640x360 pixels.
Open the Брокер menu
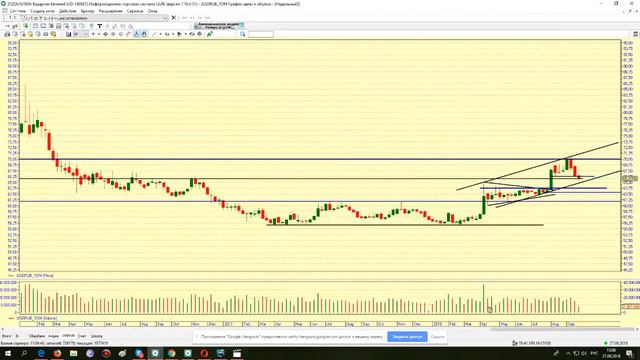[x=87, y=11]
